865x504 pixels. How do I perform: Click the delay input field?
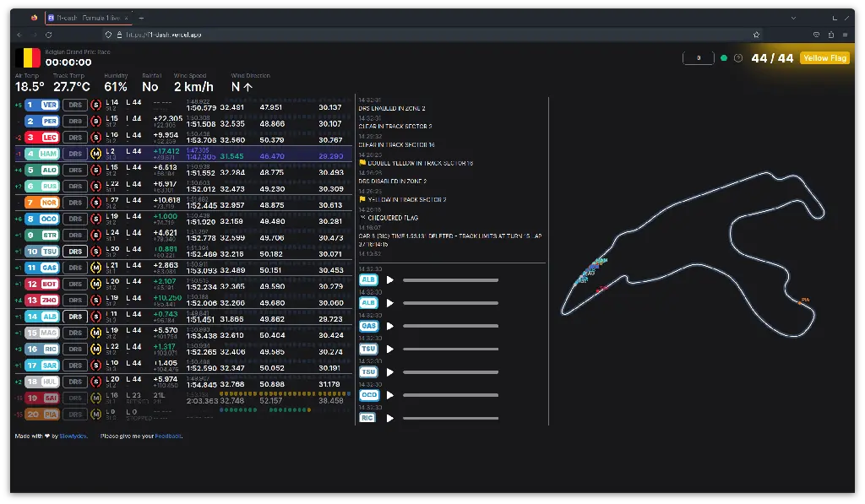point(699,58)
